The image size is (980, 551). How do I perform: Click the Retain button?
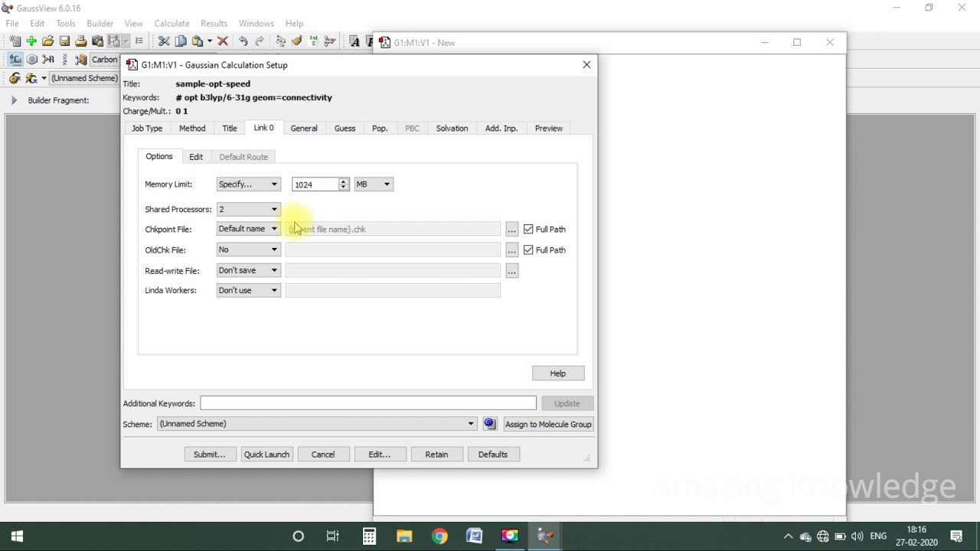tap(436, 455)
